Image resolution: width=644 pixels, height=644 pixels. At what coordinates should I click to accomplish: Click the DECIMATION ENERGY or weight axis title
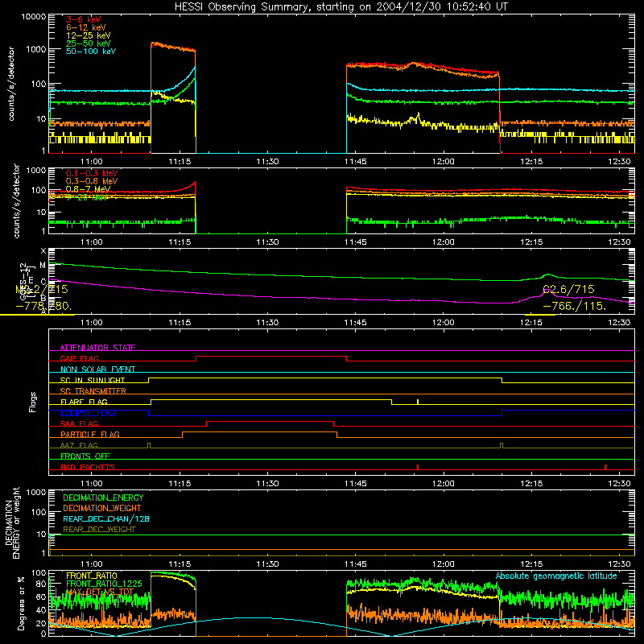(12, 522)
